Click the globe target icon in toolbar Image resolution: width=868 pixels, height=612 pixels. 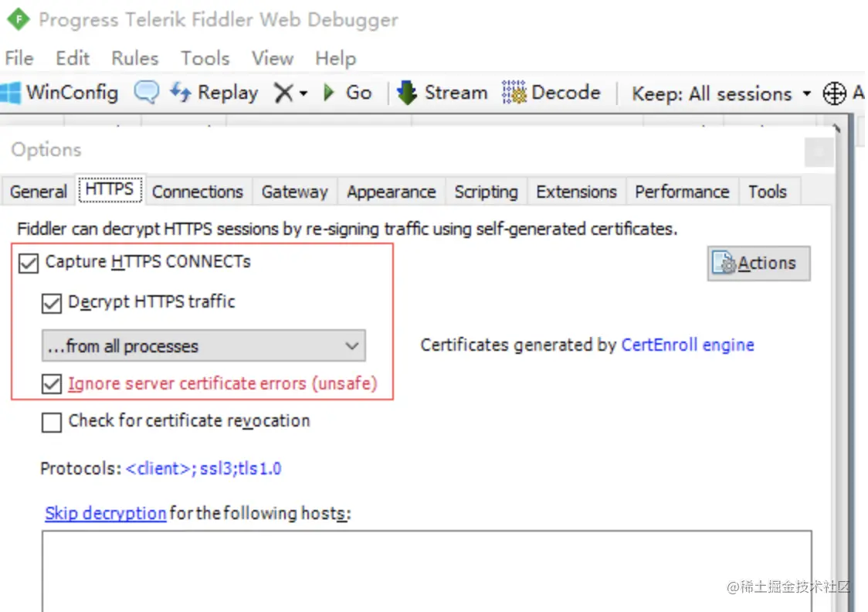click(x=834, y=93)
